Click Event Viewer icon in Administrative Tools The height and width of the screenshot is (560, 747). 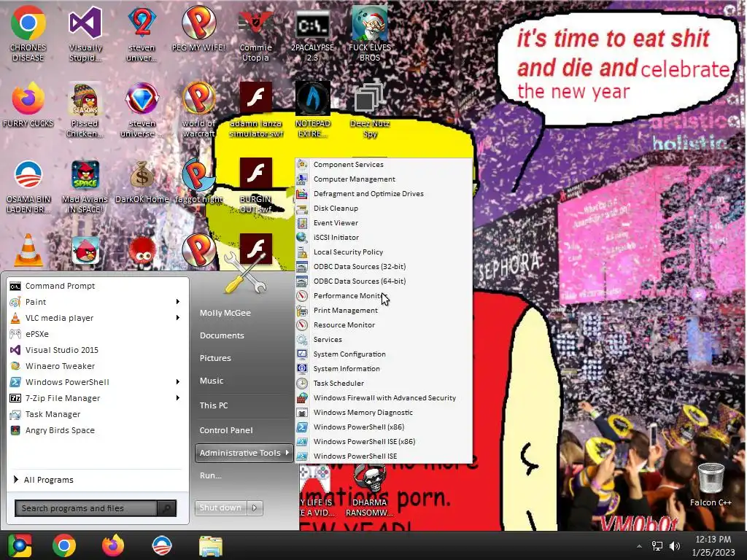coord(302,223)
